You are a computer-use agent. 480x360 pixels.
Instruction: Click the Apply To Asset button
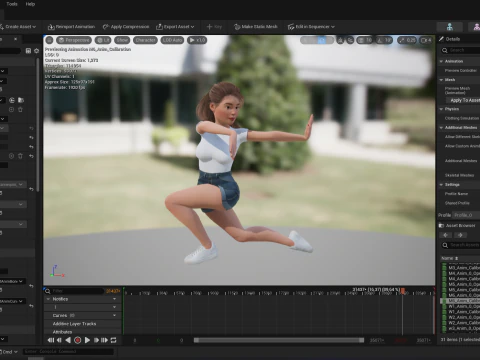coord(464,100)
